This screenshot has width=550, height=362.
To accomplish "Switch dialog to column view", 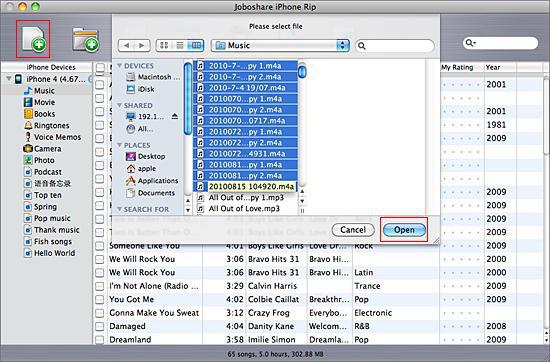I will 195,45.
